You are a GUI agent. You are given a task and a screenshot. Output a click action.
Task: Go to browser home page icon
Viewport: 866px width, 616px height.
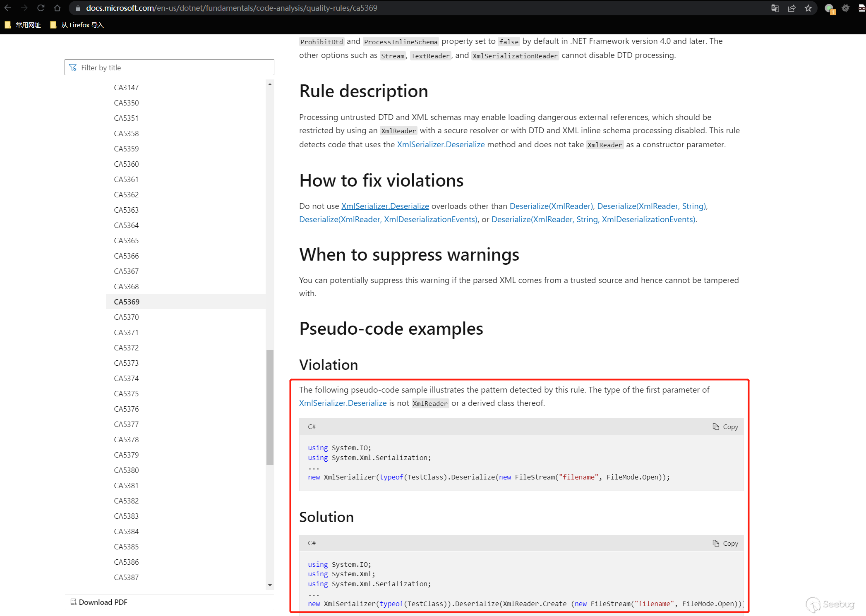[x=57, y=8]
